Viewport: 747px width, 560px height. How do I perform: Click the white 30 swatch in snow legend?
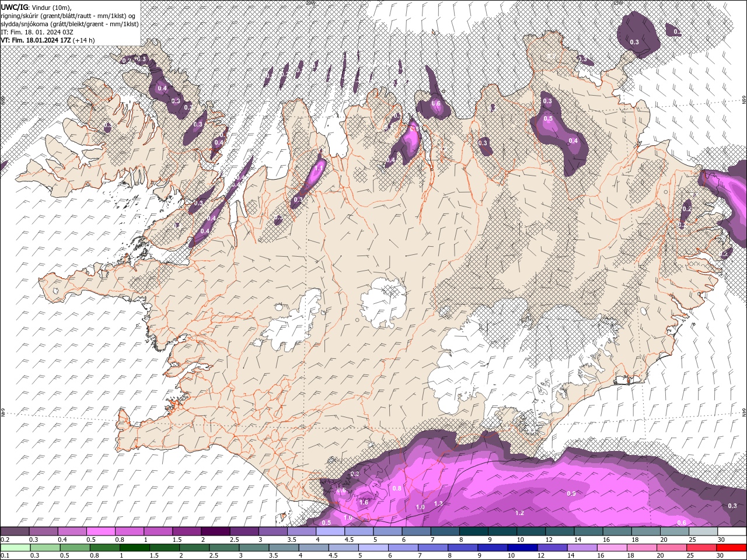coord(731,531)
